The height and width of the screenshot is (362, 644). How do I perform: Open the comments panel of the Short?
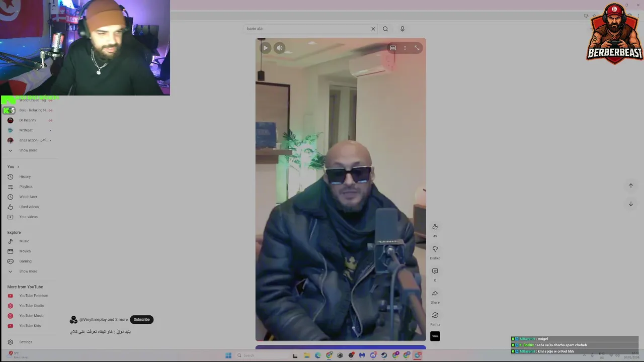[x=435, y=271]
